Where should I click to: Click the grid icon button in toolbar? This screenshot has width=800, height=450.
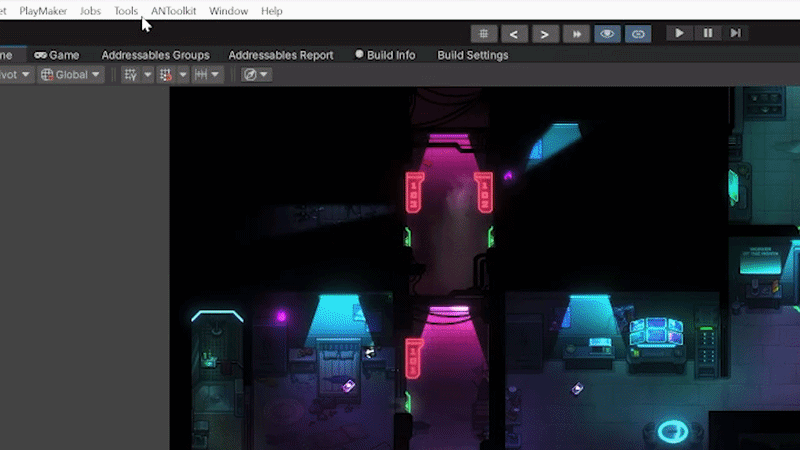484,34
